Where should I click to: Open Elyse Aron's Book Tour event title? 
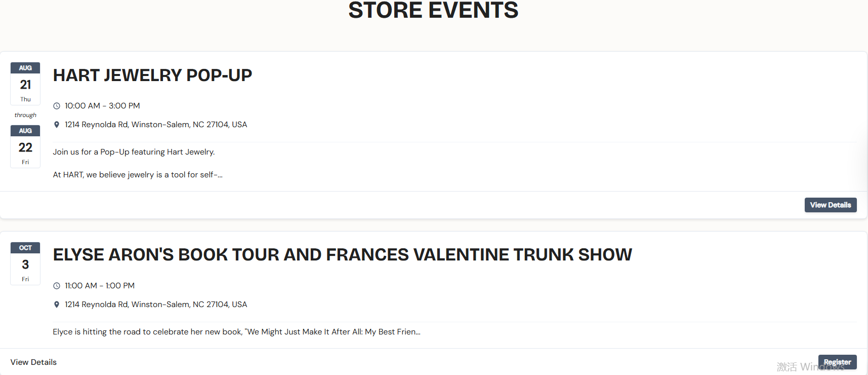point(342,255)
